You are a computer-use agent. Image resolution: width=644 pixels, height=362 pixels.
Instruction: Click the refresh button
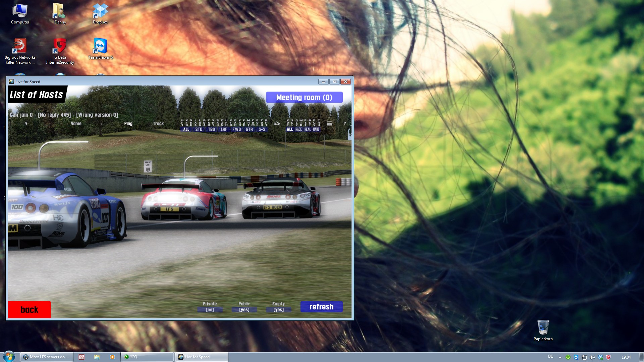pyautogui.click(x=321, y=307)
